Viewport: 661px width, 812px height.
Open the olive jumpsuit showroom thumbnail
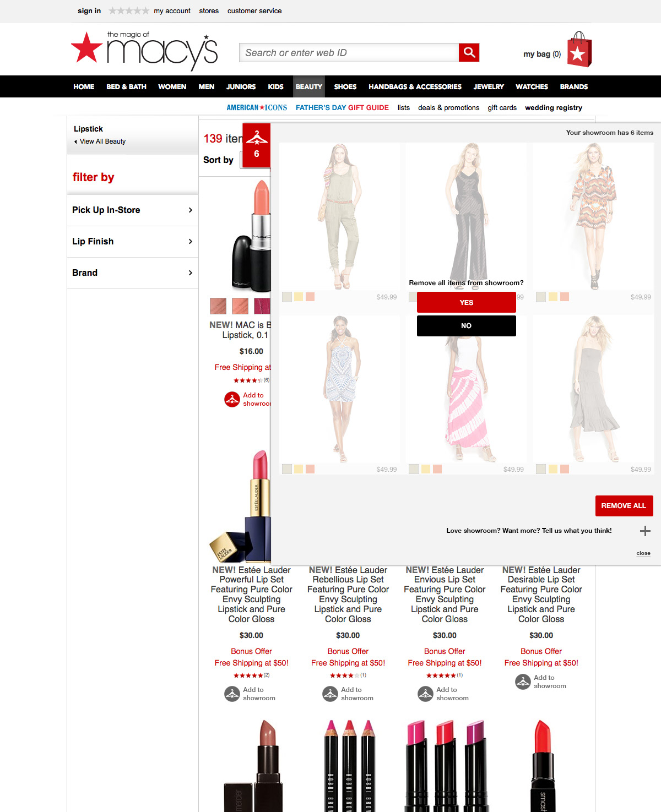(339, 216)
